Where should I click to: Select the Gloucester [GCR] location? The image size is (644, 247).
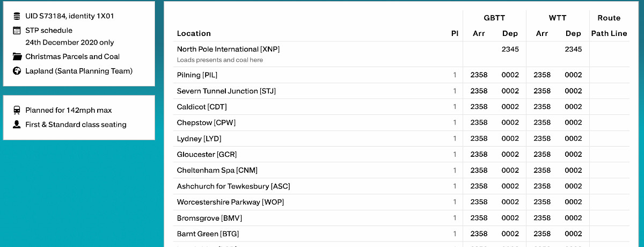[x=207, y=155]
